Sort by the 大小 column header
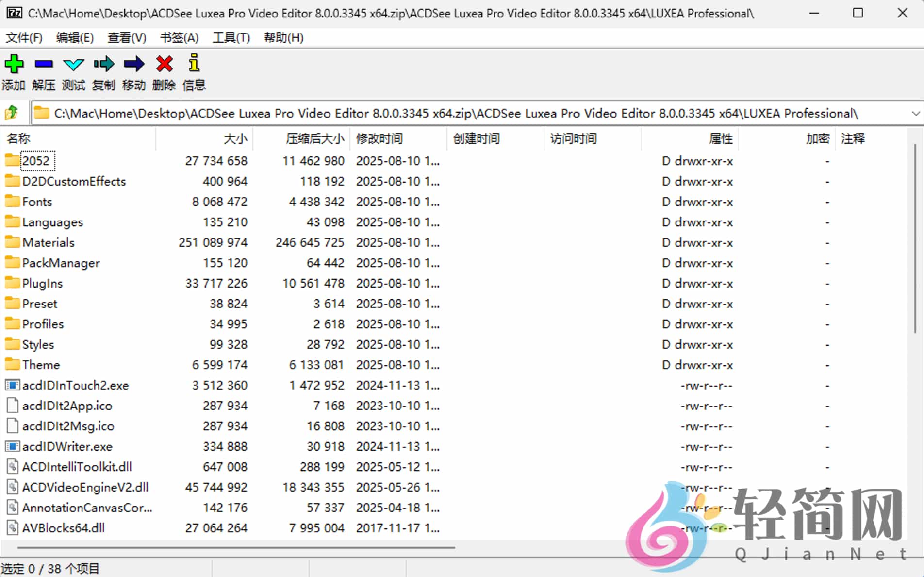The image size is (924, 577). coord(235,138)
